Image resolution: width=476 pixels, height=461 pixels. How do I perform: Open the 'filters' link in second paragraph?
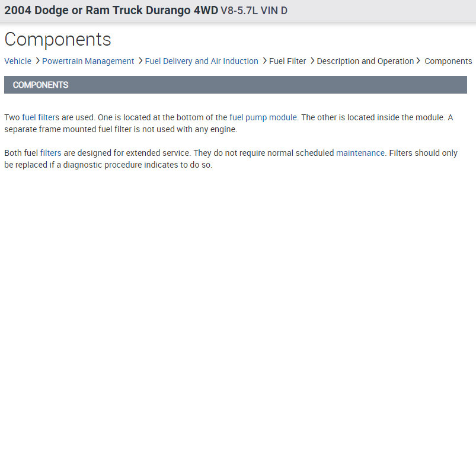pyautogui.click(x=51, y=153)
